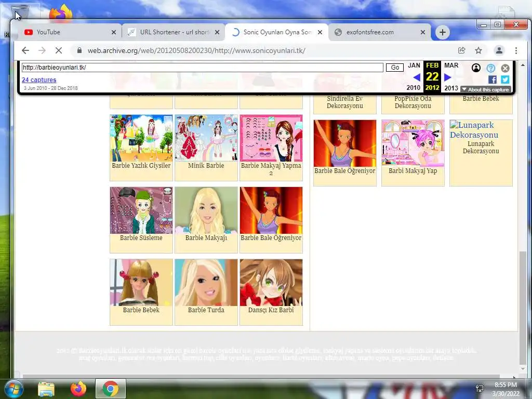Open the share page icon in address bar
This screenshot has width=532, height=399.
pos(461,50)
